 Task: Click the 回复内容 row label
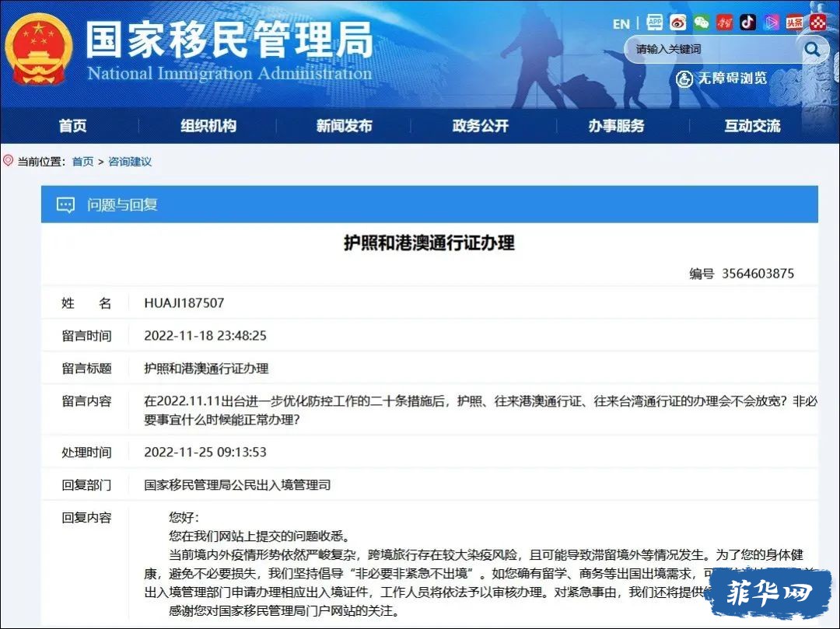click(x=86, y=518)
